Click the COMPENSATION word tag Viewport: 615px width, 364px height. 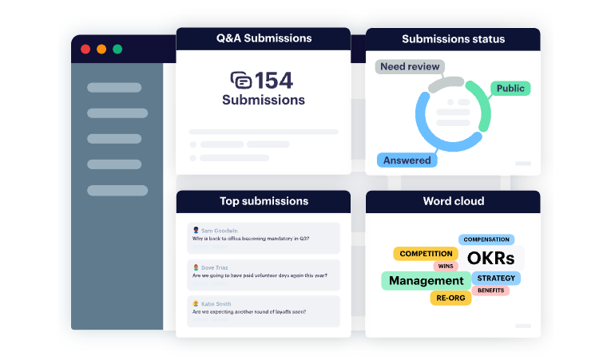(x=486, y=239)
